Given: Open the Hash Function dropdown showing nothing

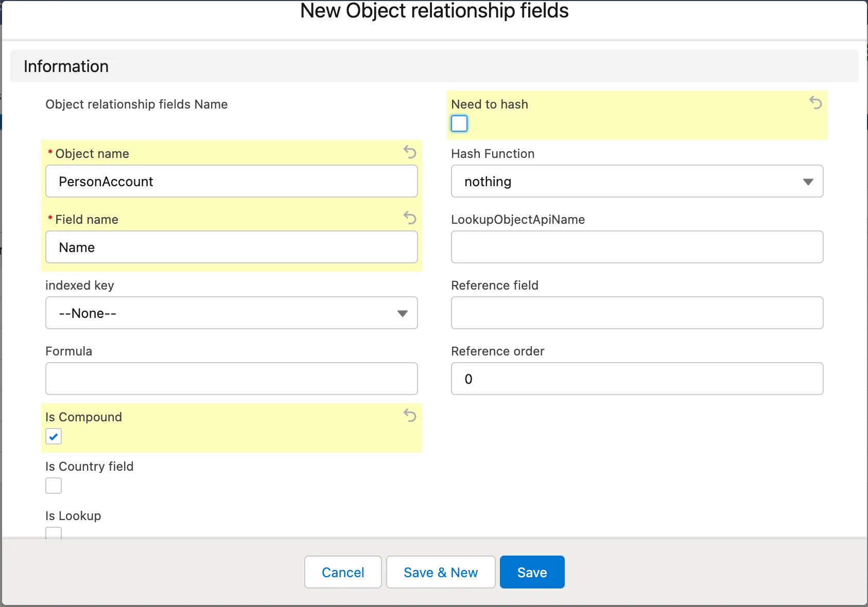Looking at the screenshot, I should pos(637,181).
